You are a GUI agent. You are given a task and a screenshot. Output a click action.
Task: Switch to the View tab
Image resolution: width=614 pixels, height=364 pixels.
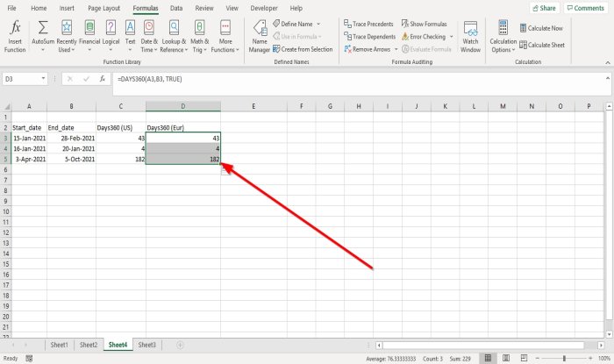232,8
